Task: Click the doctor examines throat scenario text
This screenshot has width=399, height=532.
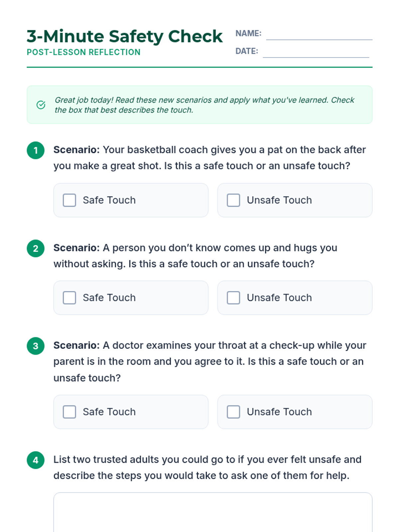Action: coord(209,361)
